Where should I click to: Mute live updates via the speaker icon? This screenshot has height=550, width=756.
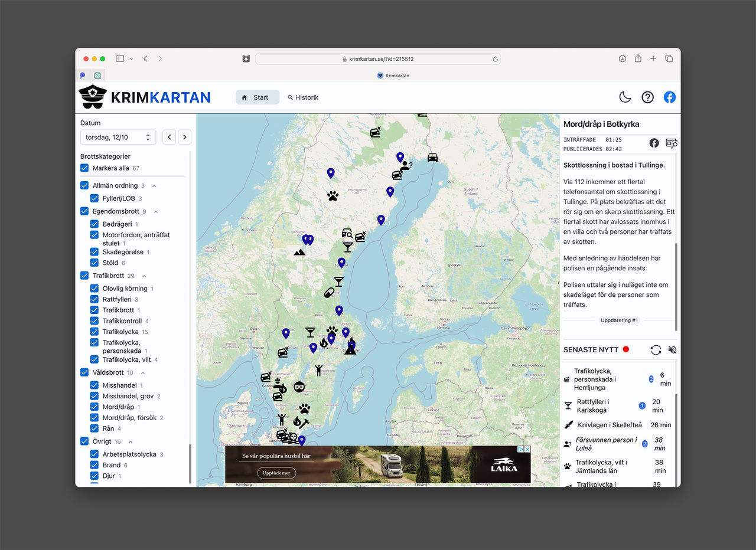[672, 349]
